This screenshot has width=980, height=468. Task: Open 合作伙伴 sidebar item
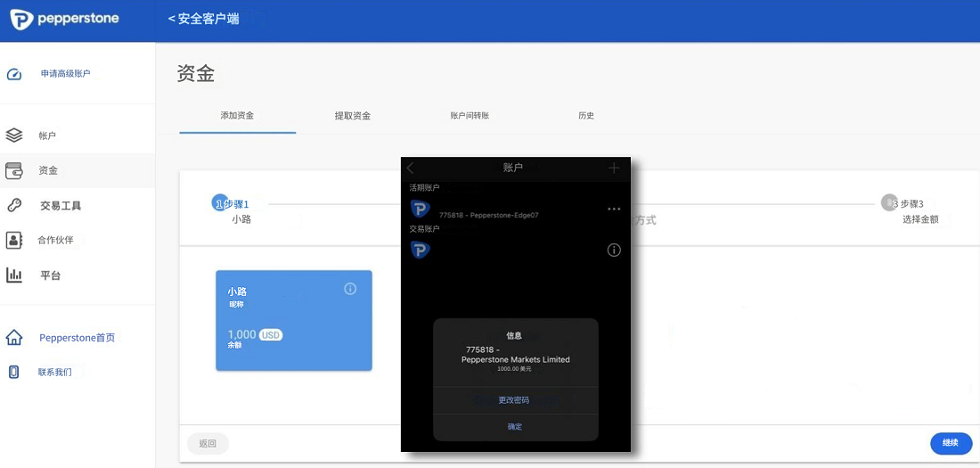[55, 241]
